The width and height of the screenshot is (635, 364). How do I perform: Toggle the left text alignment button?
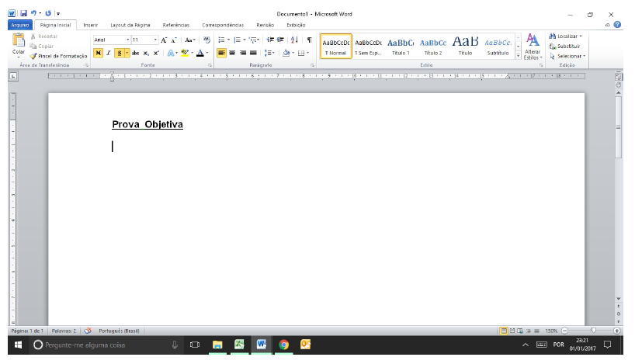pos(221,53)
